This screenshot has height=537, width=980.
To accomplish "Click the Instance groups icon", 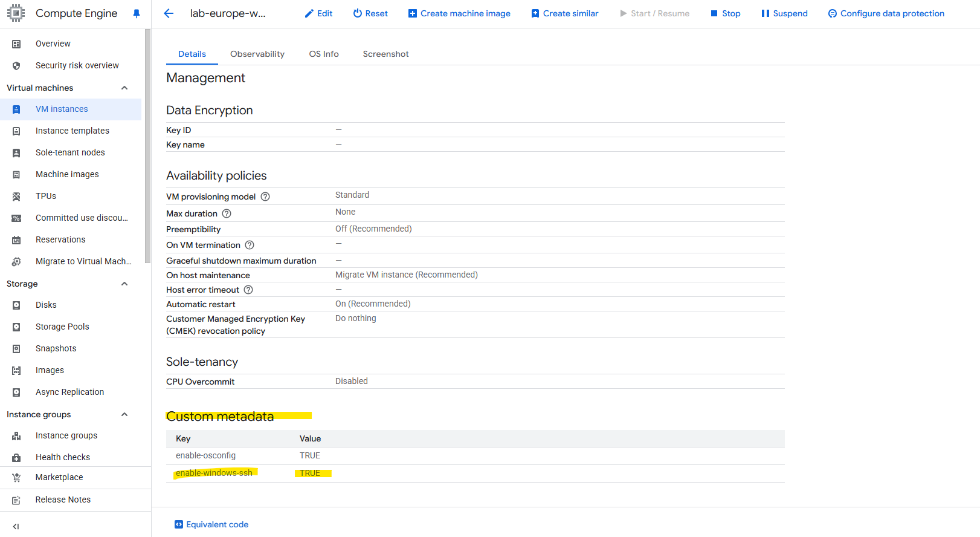I will 16,435.
